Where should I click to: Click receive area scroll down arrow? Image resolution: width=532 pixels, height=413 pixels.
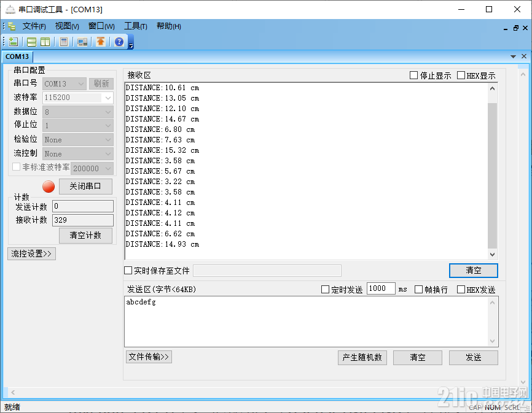click(492, 255)
